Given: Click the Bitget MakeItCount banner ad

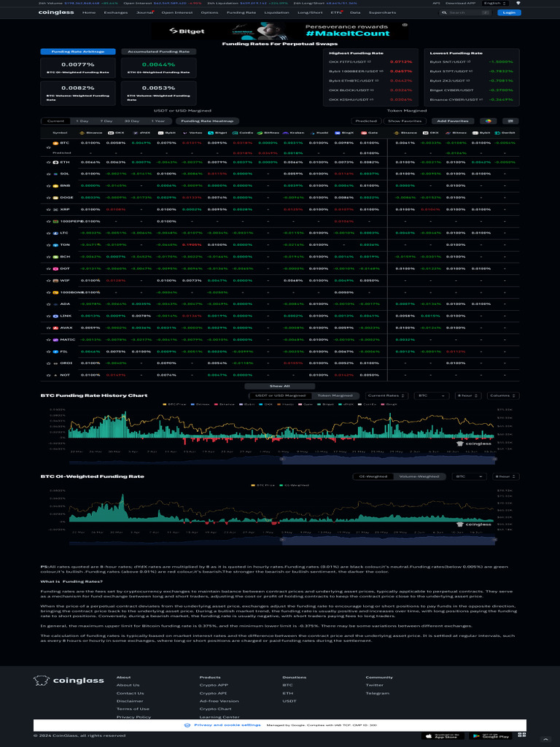Looking at the screenshot, I should [x=279, y=31].
